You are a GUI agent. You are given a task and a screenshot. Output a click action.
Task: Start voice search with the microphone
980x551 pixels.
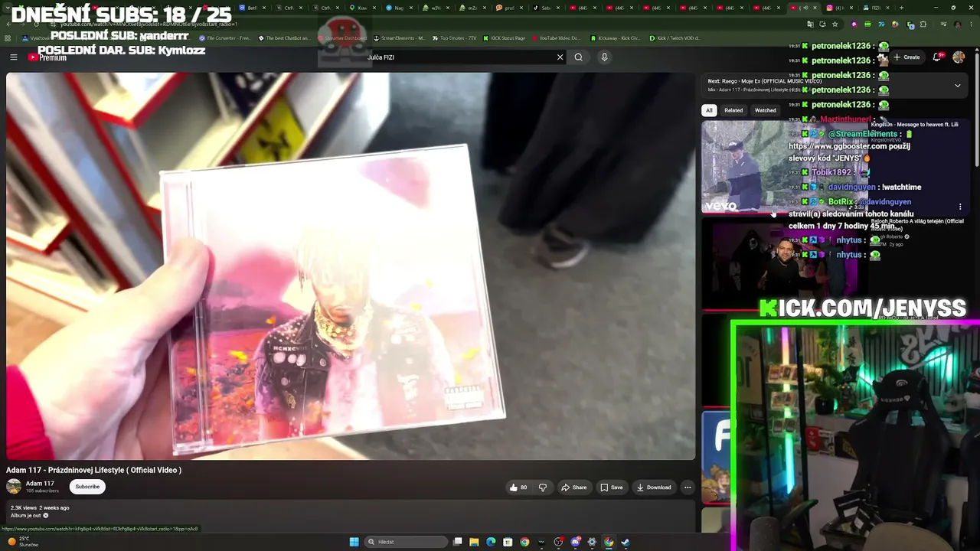604,57
